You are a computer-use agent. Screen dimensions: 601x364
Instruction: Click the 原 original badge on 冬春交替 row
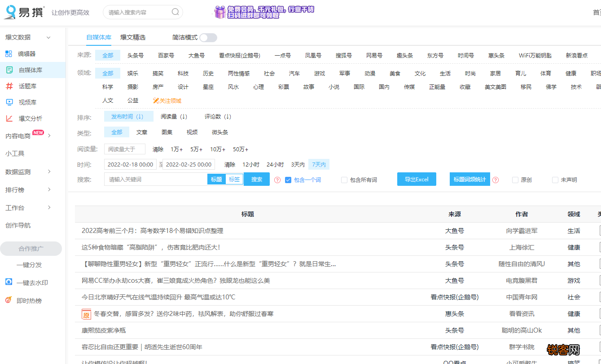pyautogui.click(x=86, y=314)
